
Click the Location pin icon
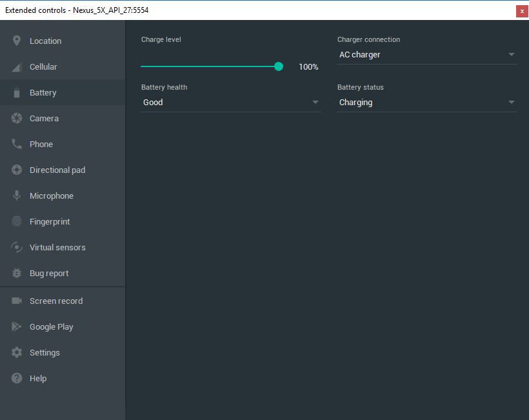pos(17,41)
